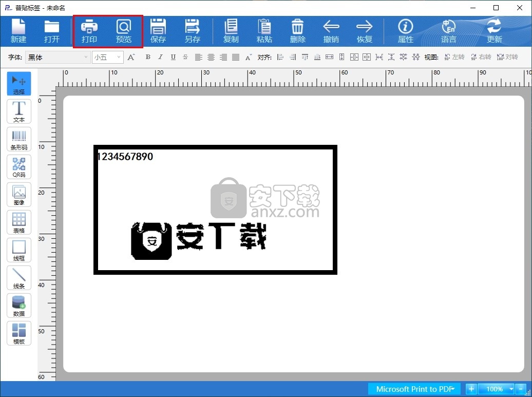The height and width of the screenshot is (397, 532).
Task: Show print preview with 预览
Action: point(123,31)
